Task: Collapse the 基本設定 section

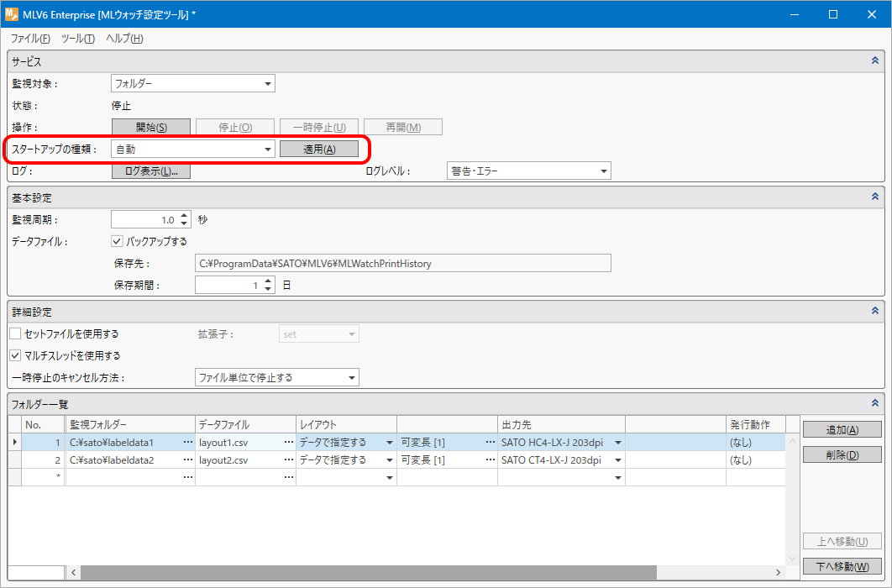Action: pyautogui.click(x=875, y=197)
